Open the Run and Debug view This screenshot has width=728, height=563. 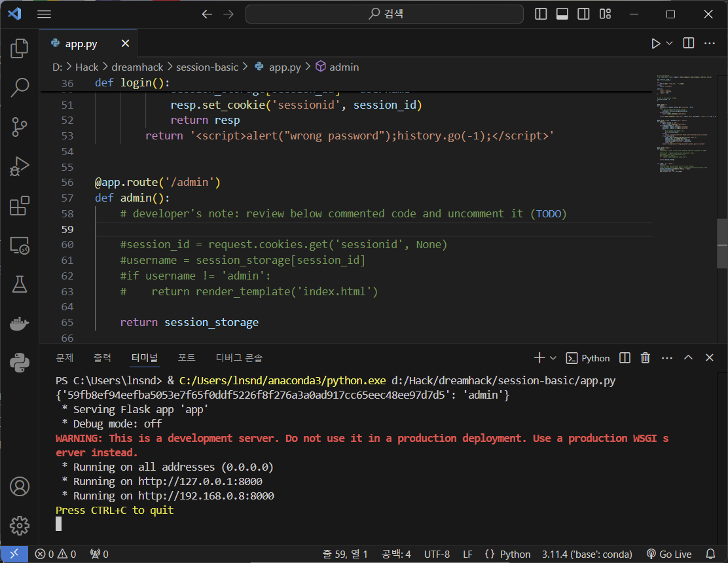coord(20,167)
